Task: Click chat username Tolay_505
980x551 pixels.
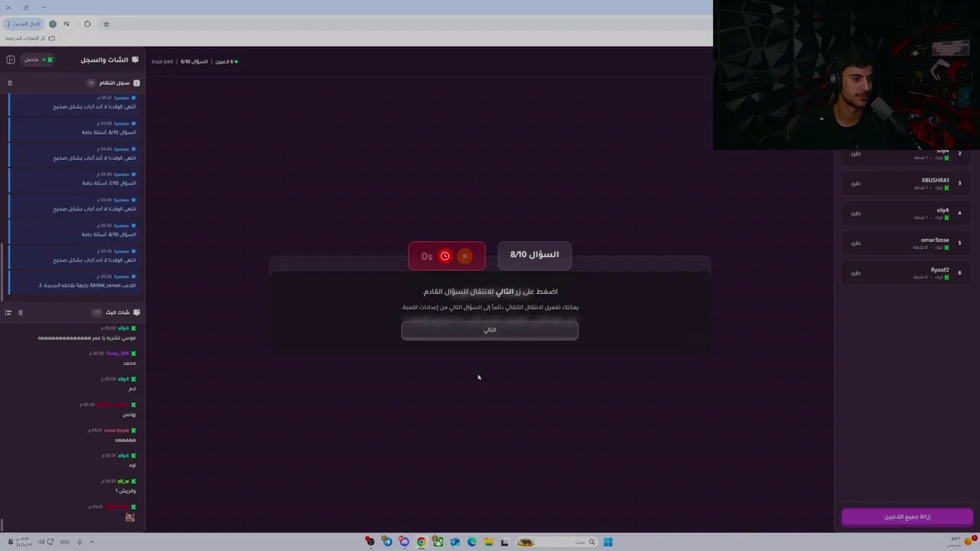Action: click(x=117, y=354)
